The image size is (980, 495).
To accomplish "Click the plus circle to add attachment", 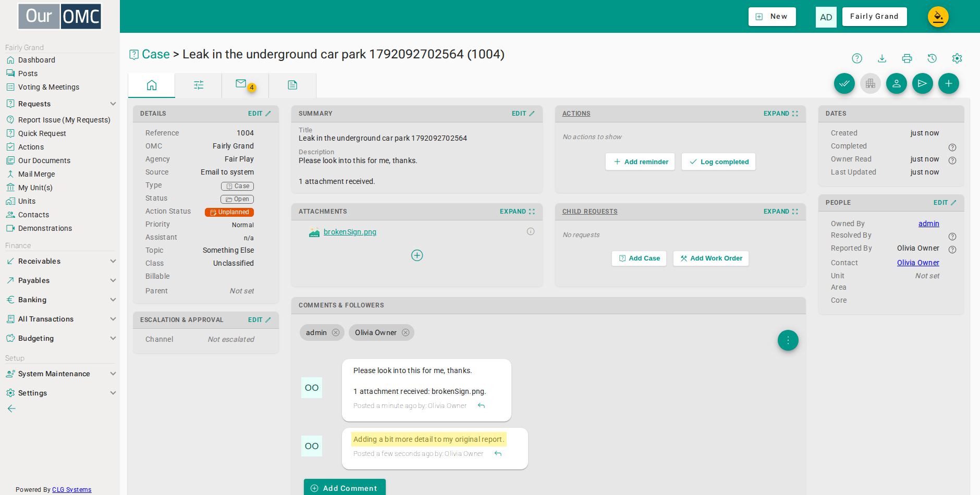I will [x=417, y=255].
